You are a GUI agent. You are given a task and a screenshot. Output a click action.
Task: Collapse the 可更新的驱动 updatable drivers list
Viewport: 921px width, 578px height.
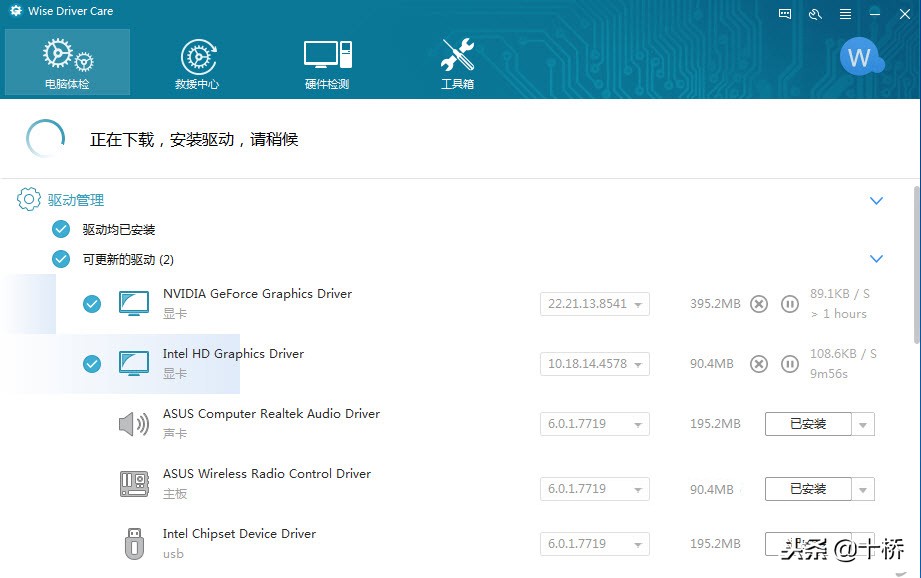[877, 258]
